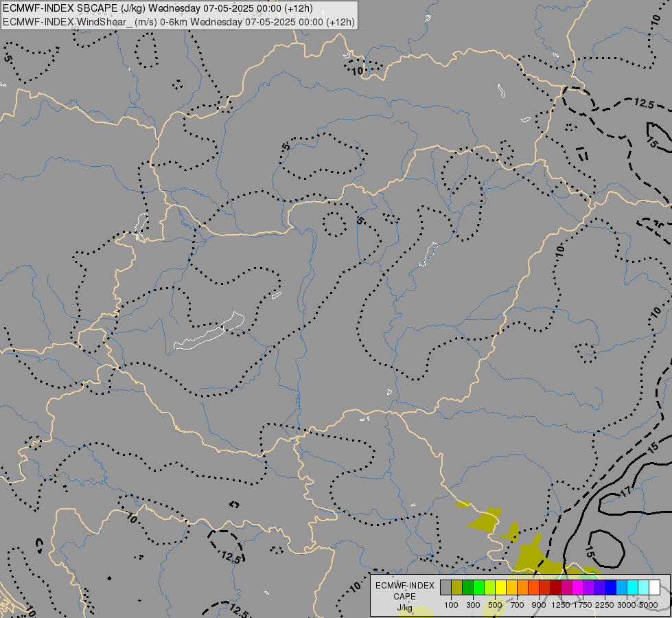Click the ECMWF-INDEX WindShear title line
This screenshot has width=672, height=618.
[178, 21]
